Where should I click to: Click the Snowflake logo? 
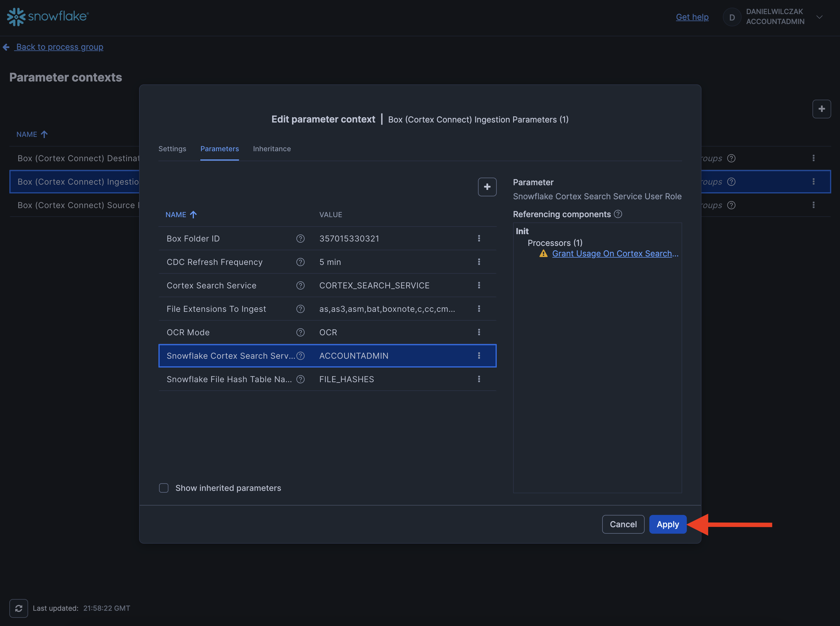tap(48, 17)
